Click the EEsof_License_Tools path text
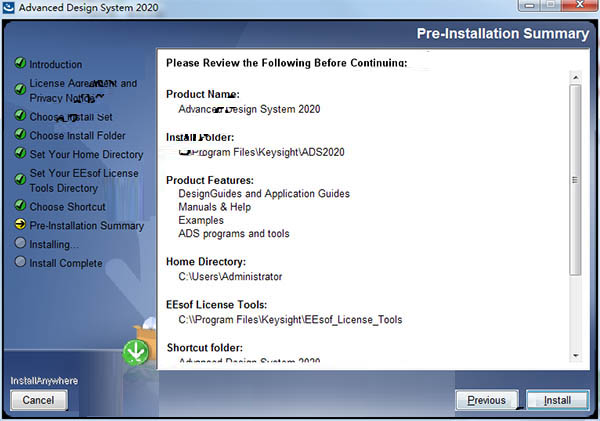Viewport: 600px width, 421px height. click(290, 320)
